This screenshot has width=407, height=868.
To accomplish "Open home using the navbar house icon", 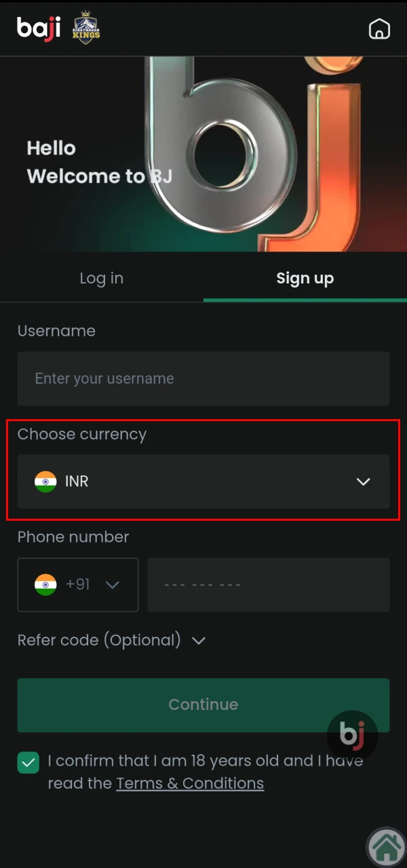I will point(379,28).
